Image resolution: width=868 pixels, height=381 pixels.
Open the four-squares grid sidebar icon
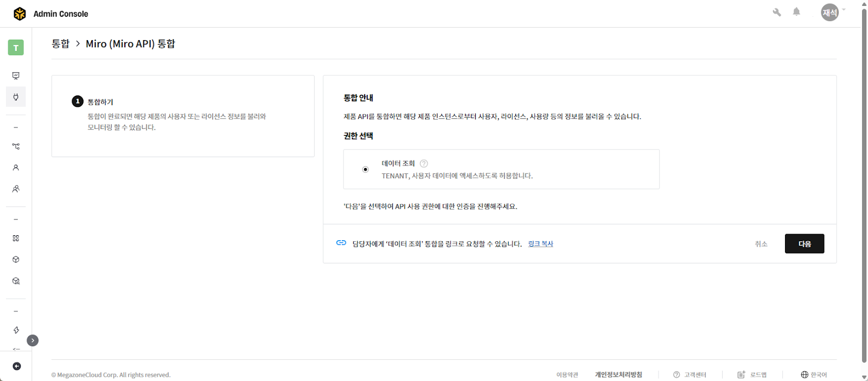coord(16,238)
